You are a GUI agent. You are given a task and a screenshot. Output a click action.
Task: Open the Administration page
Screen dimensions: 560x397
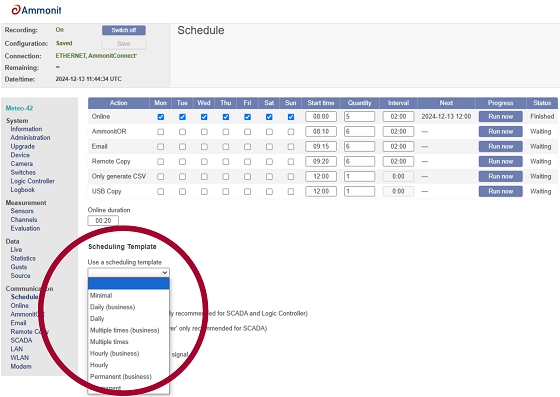[x=30, y=138]
